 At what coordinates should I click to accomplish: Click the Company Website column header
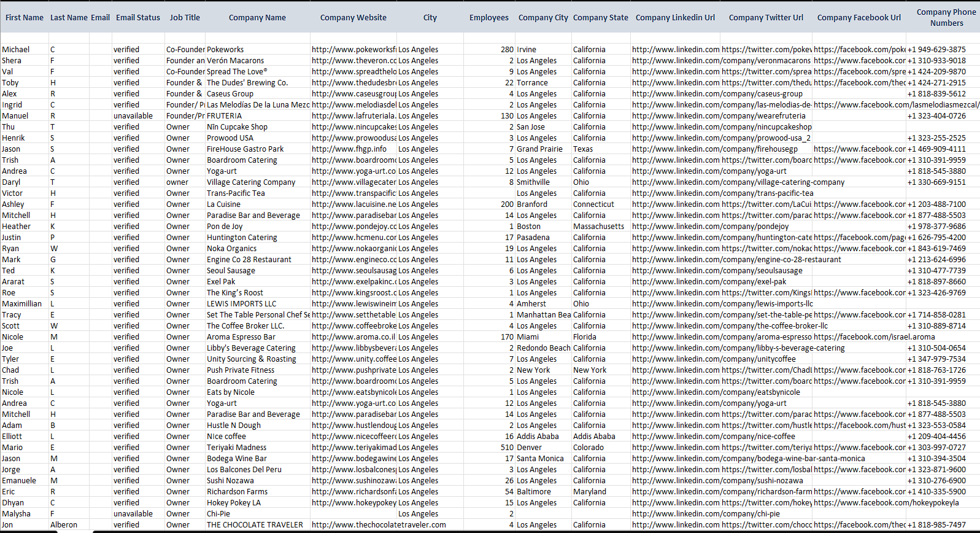tap(353, 18)
